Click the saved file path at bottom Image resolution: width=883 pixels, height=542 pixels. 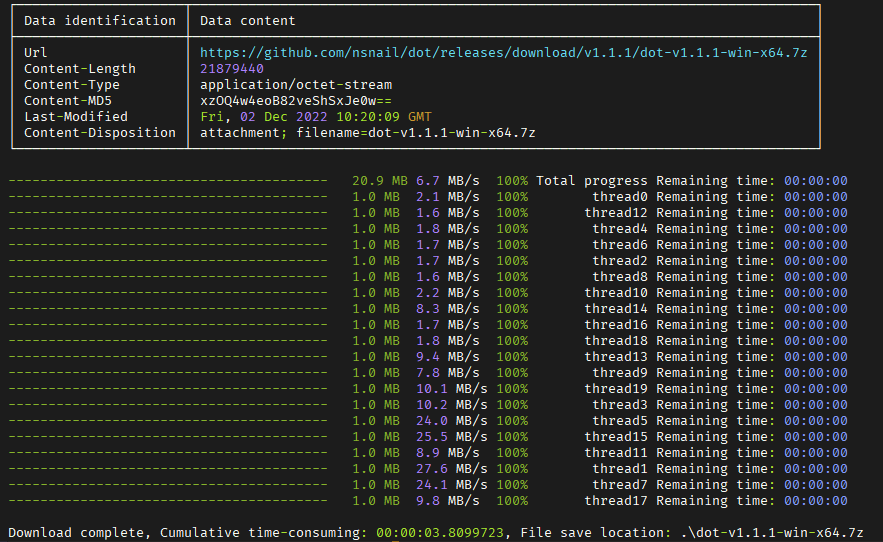[x=786, y=531]
